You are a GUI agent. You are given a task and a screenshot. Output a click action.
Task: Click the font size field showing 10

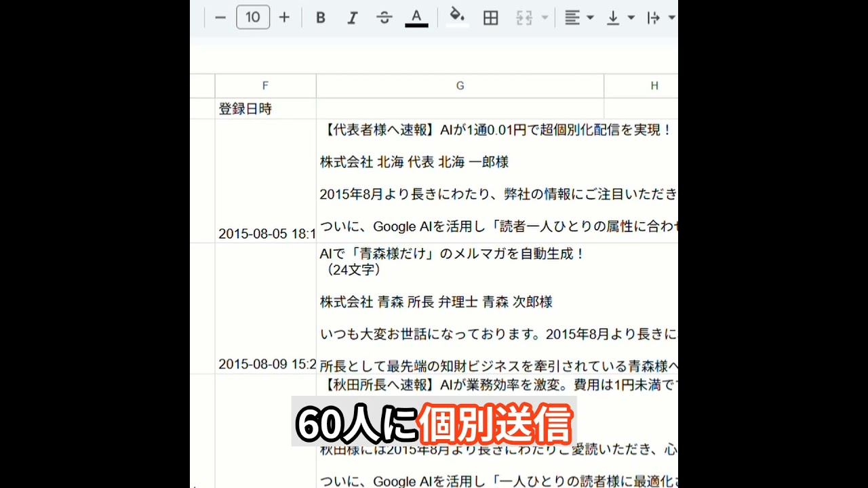tap(253, 18)
